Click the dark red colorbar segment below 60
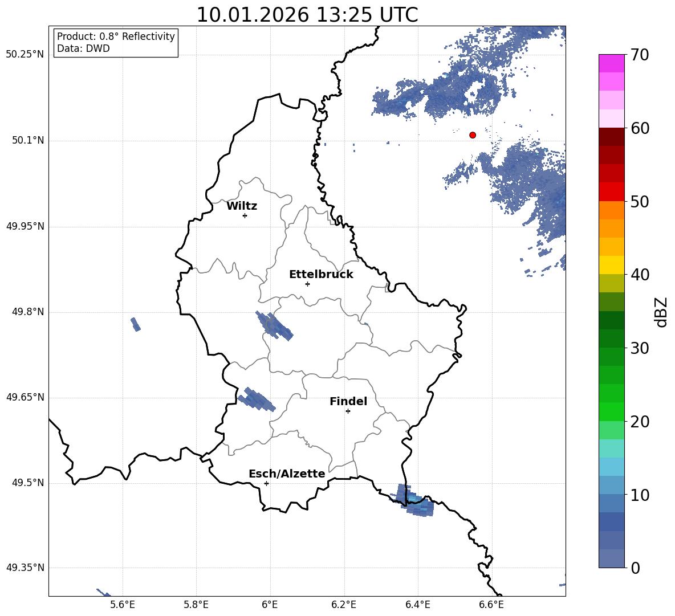This screenshot has width=675, height=616. coord(611,137)
